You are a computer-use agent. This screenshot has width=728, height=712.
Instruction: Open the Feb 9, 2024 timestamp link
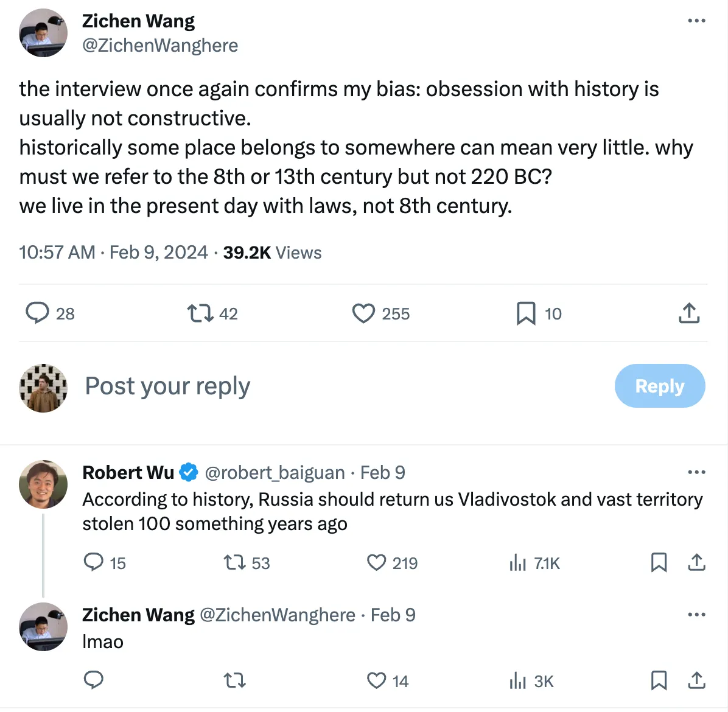(x=158, y=253)
